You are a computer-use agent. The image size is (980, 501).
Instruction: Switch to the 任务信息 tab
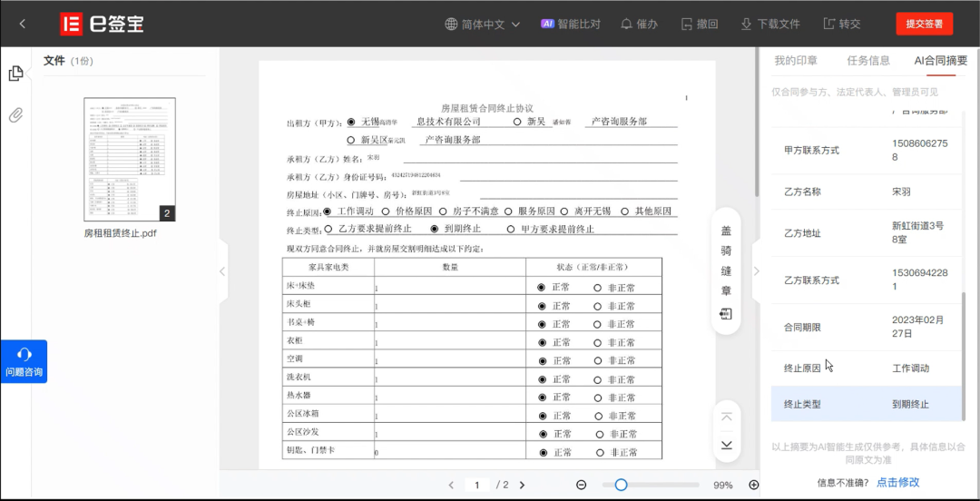868,61
